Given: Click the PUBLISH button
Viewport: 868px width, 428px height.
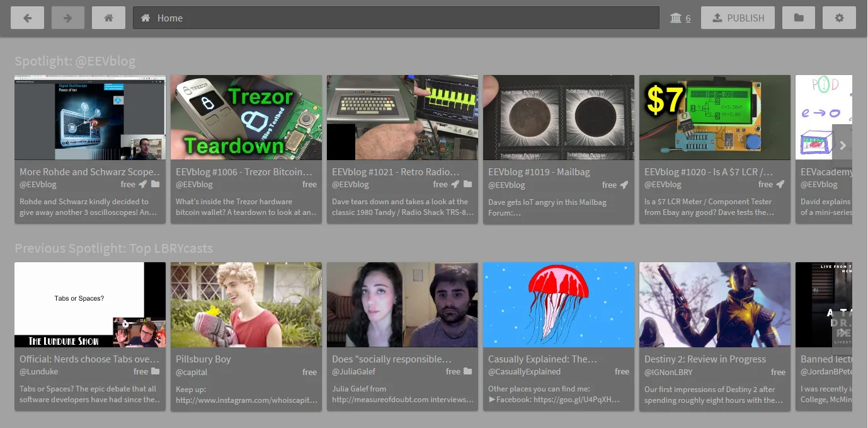Looking at the screenshot, I should tap(738, 18).
